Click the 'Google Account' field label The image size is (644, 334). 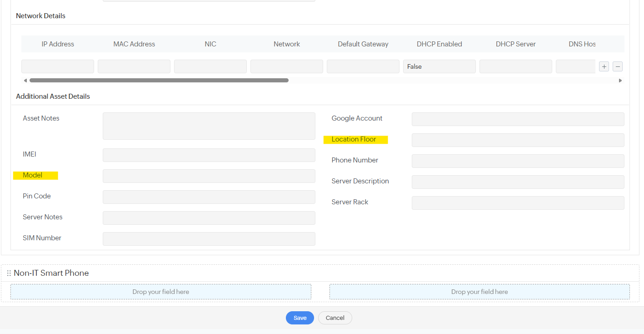pyautogui.click(x=357, y=118)
